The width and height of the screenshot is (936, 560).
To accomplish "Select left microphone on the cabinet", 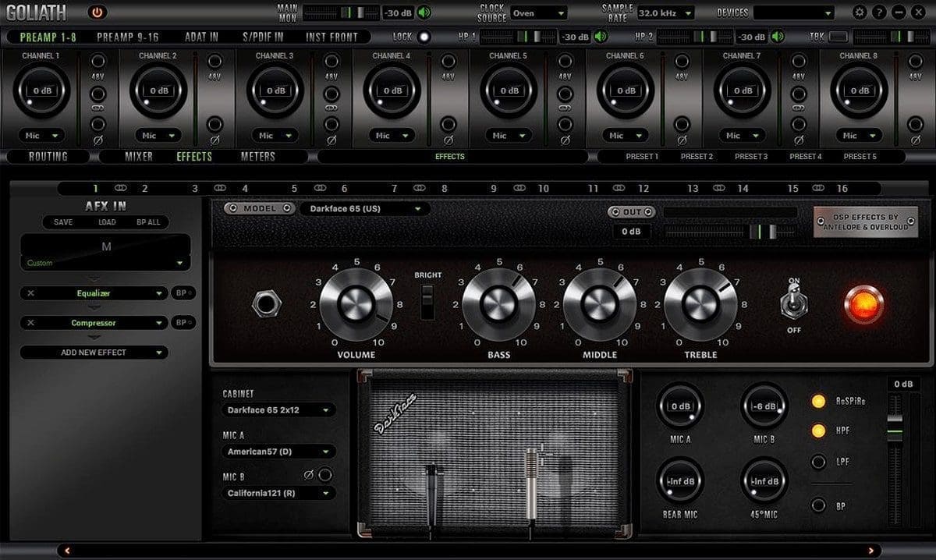I will pyautogui.click(x=431, y=495).
